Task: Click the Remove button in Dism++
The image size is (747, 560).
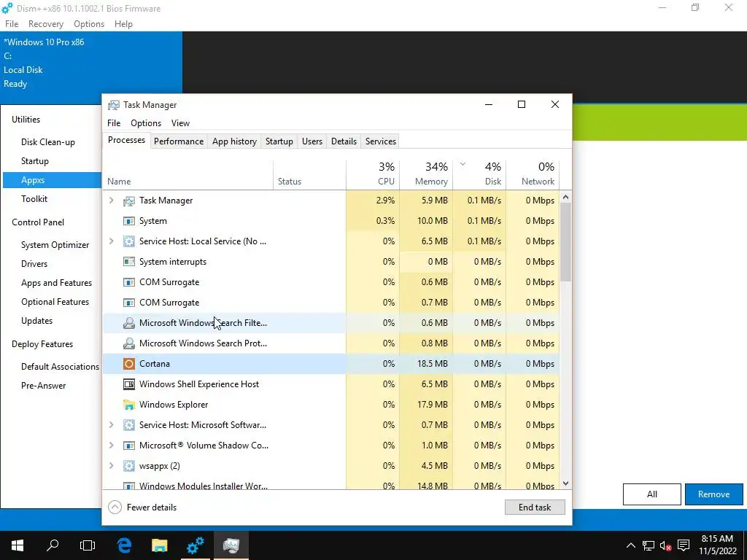Action: (713, 495)
